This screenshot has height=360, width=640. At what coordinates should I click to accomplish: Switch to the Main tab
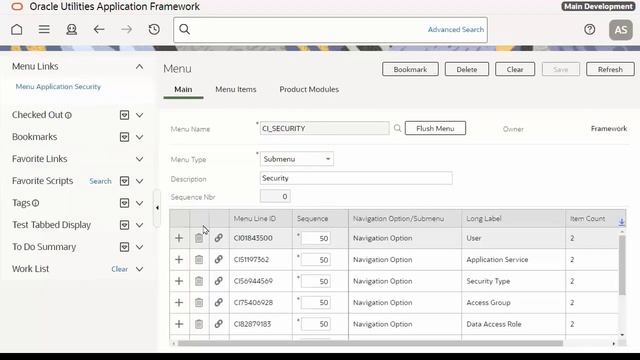(183, 89)
